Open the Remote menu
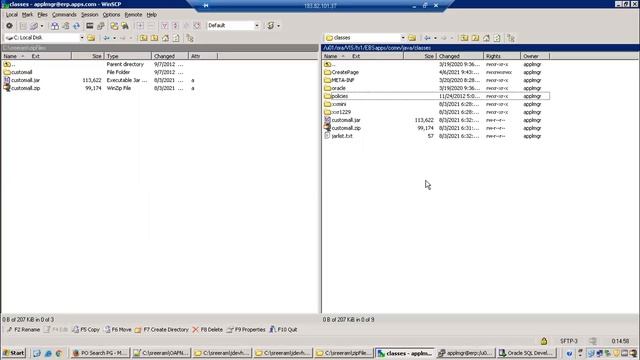Image resolution: width=640 pixels, height=360 pixels. 133,15
